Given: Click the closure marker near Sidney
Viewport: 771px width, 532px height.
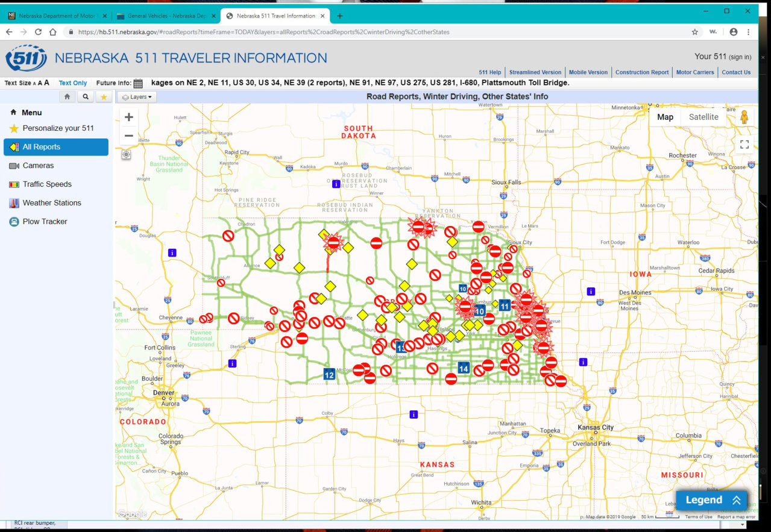Looking at the screenshot, I should pyautogui.click(x=233, y=318).
